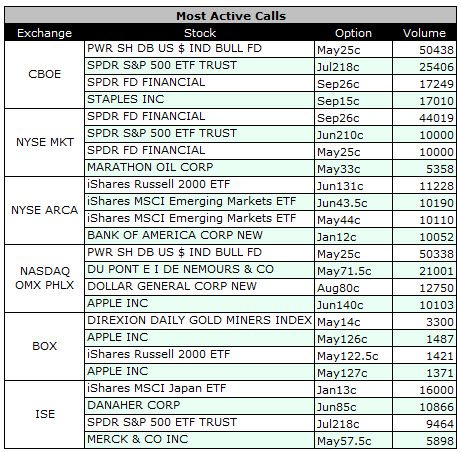
Task: Select the Exchange column header
Action: pyautogui.click(x=44, y=33)
